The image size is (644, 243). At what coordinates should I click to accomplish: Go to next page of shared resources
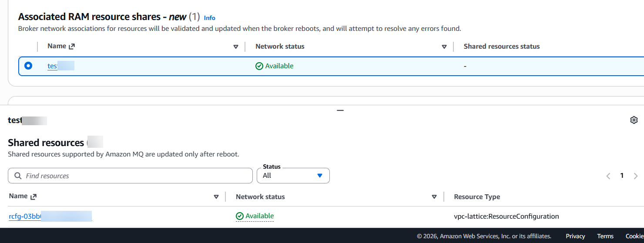[x=636, y=176]
